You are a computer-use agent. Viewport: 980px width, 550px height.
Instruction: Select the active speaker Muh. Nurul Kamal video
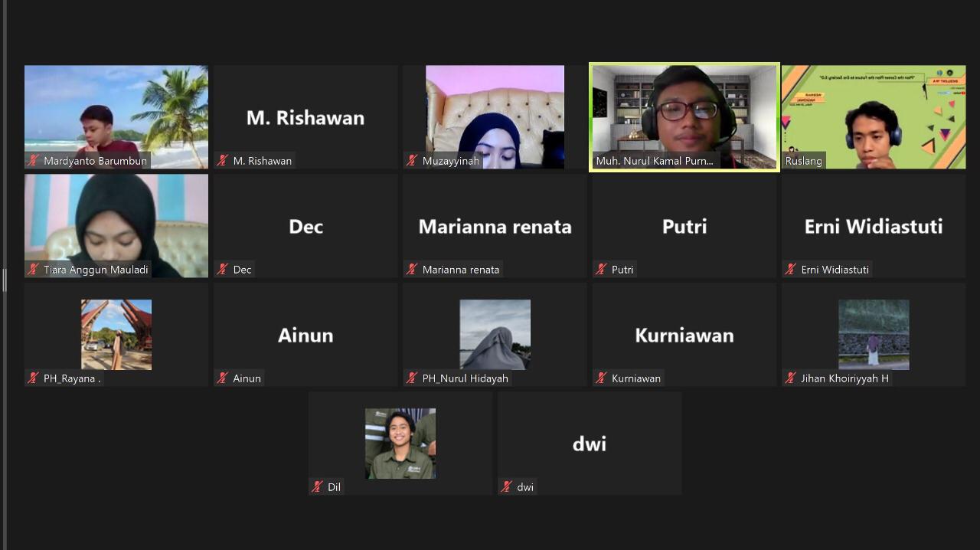tap(684, 117)
